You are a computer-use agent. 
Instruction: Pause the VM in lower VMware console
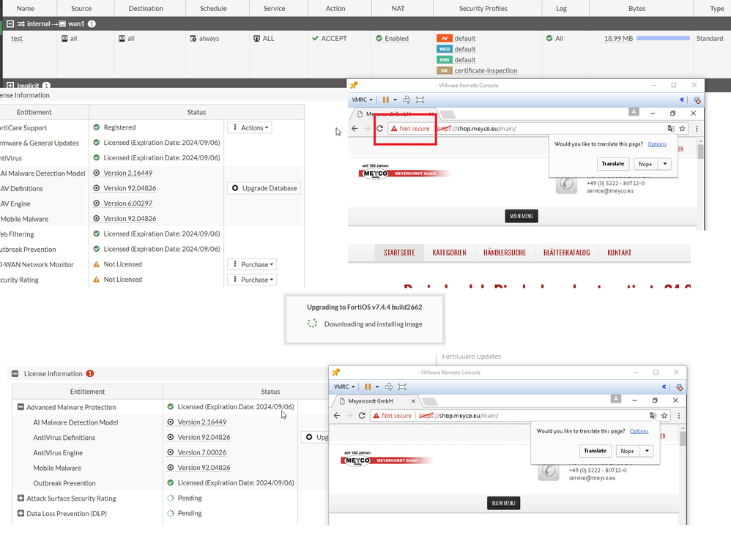click(368, 387)
